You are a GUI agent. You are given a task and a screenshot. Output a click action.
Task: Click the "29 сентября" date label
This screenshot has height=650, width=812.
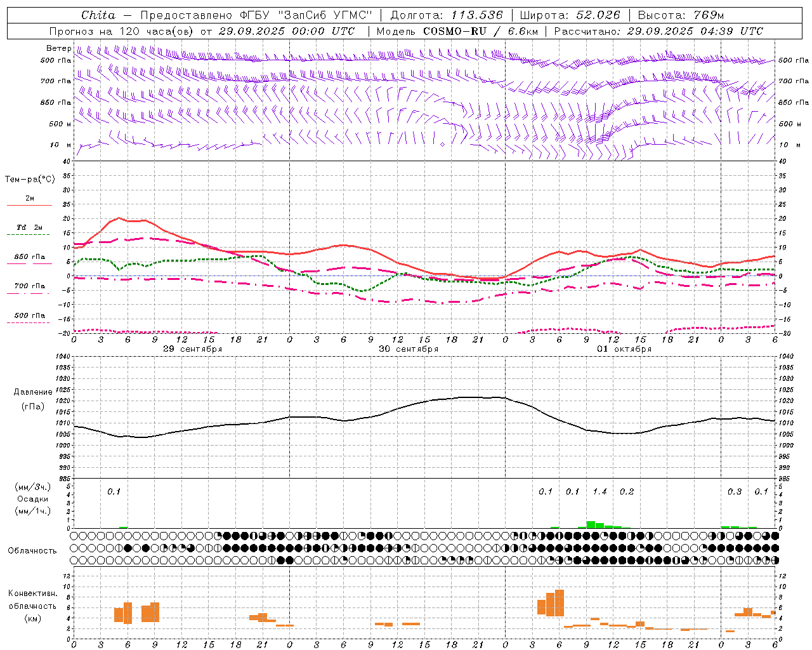tap(193, 349)
